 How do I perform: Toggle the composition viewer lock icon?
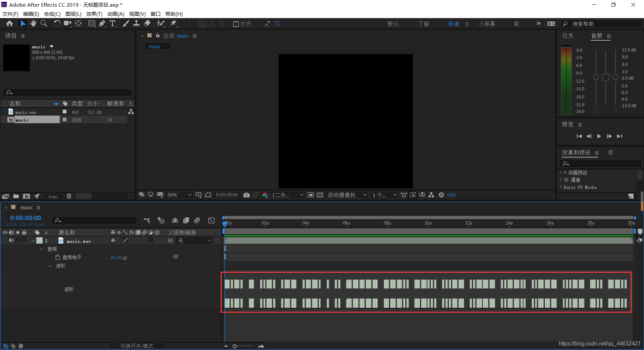point(158,35)
